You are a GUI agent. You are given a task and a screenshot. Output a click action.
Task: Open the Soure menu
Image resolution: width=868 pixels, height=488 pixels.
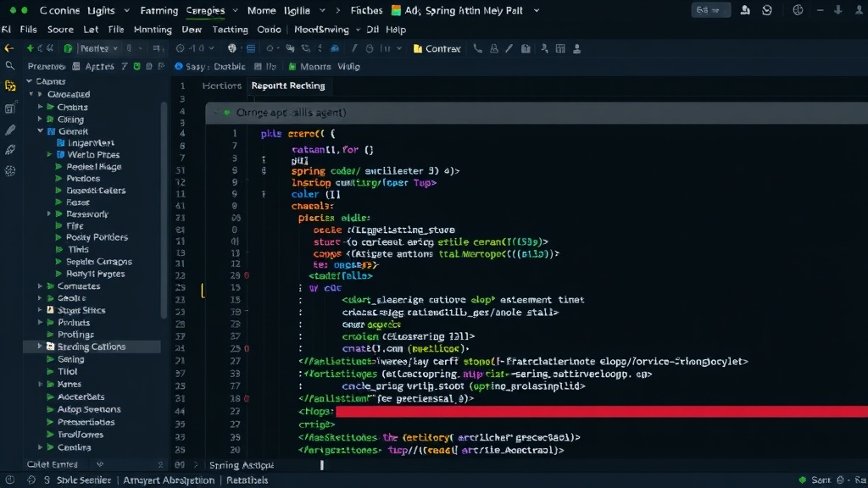coord(60,30)
